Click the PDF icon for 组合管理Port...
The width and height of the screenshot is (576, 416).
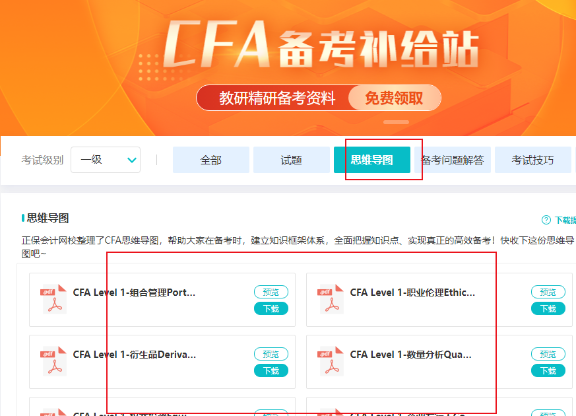pos(54,300)
